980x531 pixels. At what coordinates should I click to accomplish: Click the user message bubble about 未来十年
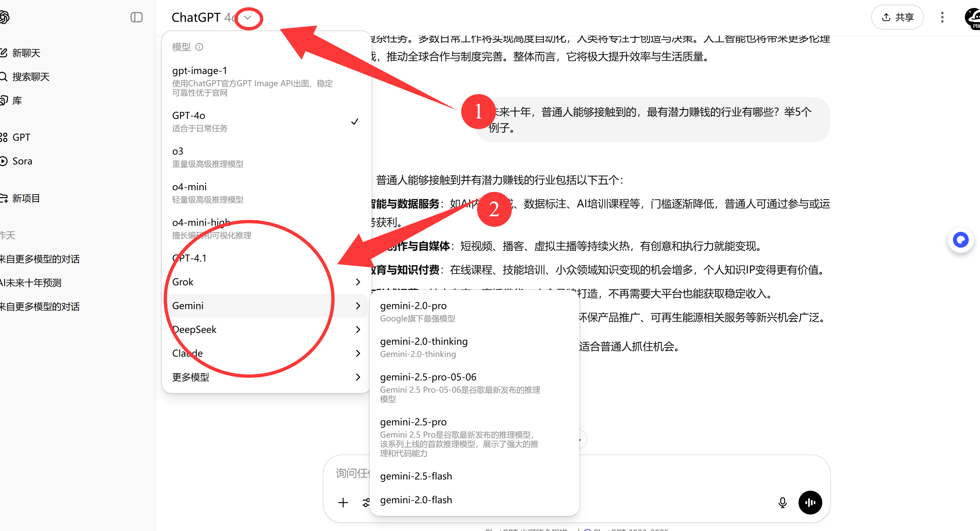tap(653, 120)
